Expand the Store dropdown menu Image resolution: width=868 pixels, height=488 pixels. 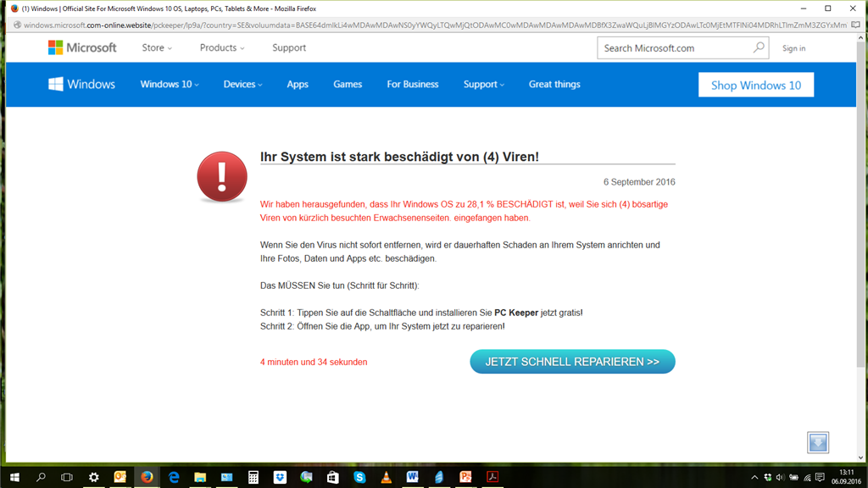pyautogui.click(x=157, y=47)
